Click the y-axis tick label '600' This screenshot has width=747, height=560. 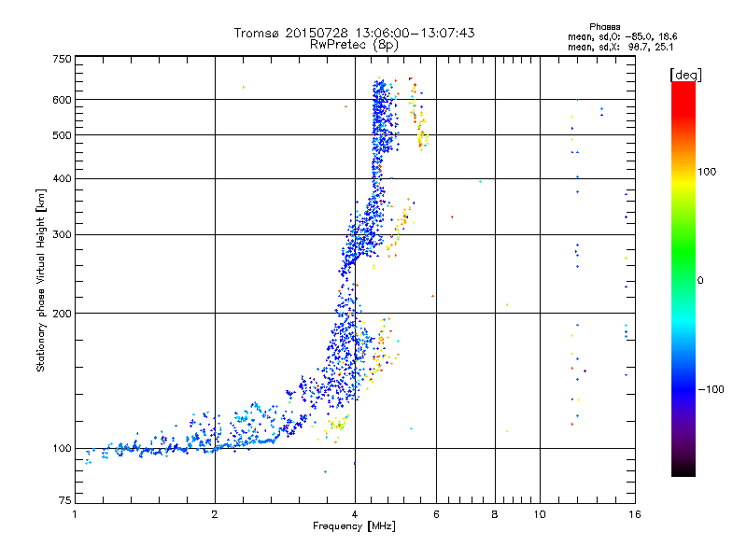pos(63,100)
